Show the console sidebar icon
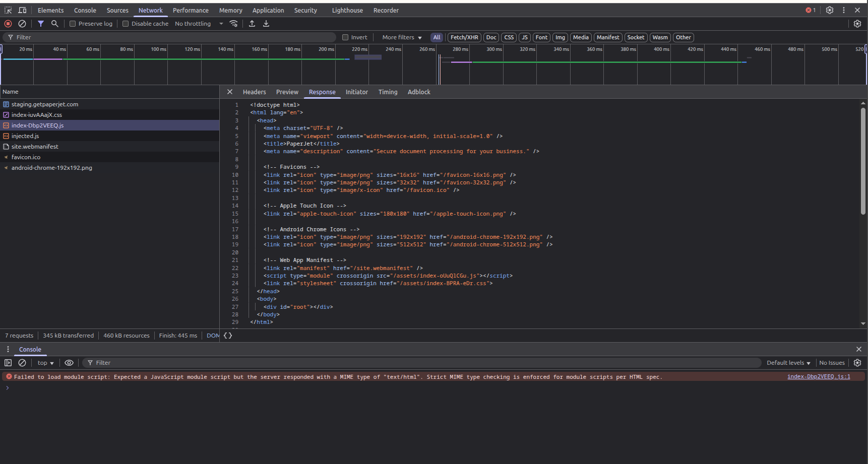868x464 pixels. pyautogui.click(x=8, y=363)
